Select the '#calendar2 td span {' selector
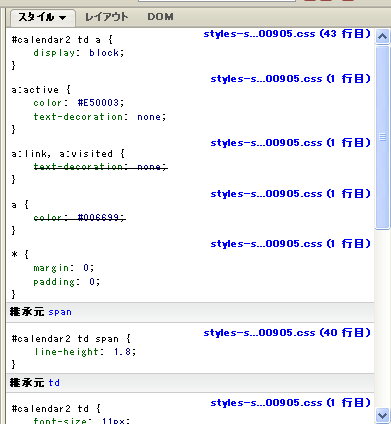The height and width of the screenshot is (424, 391). click(x=71, y=339)
